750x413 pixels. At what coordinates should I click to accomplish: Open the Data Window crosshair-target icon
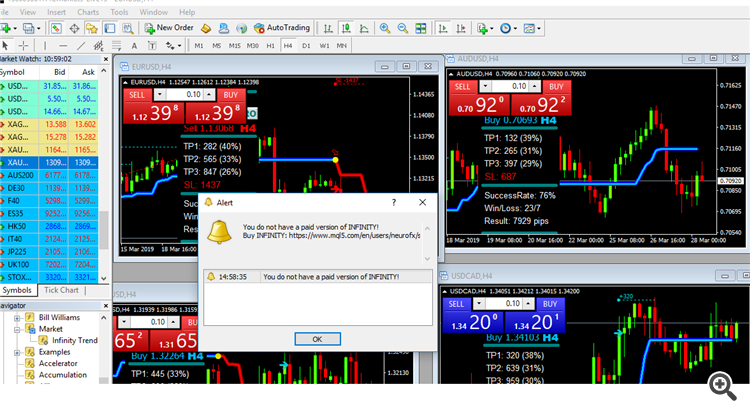[x=74, y=29]
